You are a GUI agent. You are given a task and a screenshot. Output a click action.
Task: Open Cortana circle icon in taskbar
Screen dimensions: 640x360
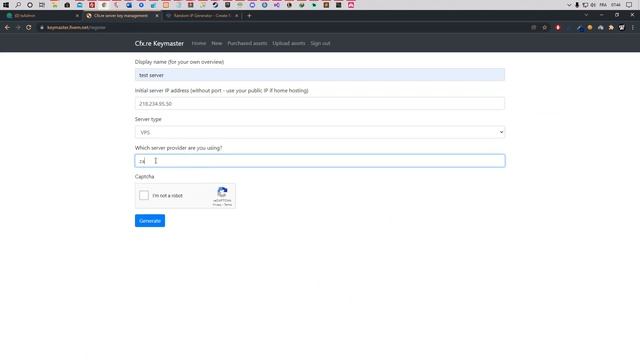(30, 5)
